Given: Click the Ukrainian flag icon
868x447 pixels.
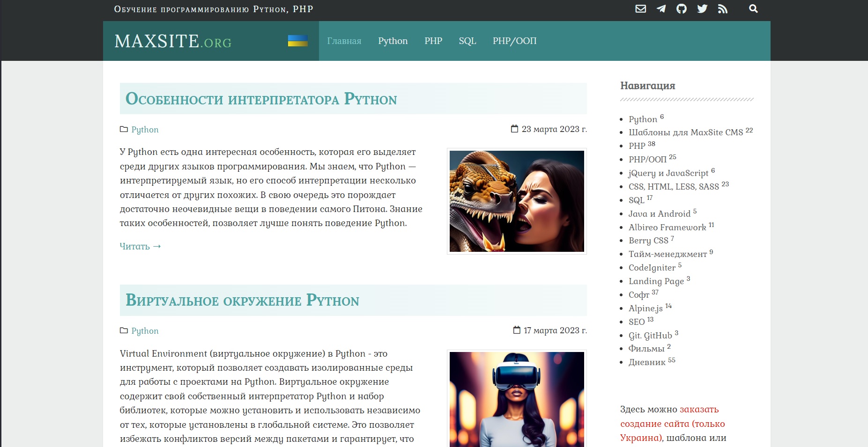Looking at the screenshot, I should 297,41.
